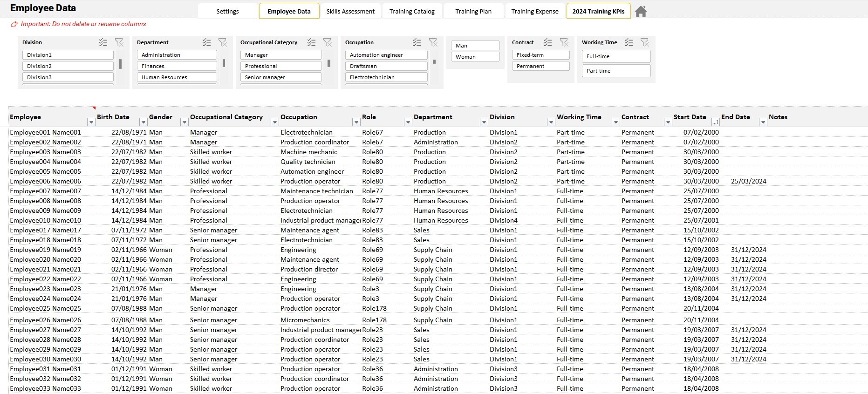This screenshot has height=394, width=868.
Task: Filter gender slicer by Woman
Action: 475,57
